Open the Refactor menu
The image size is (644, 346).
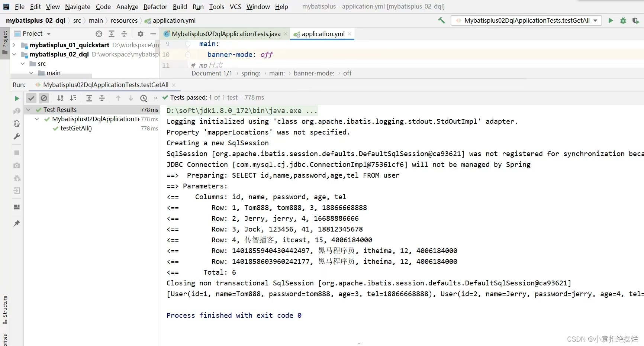point(155,7)
